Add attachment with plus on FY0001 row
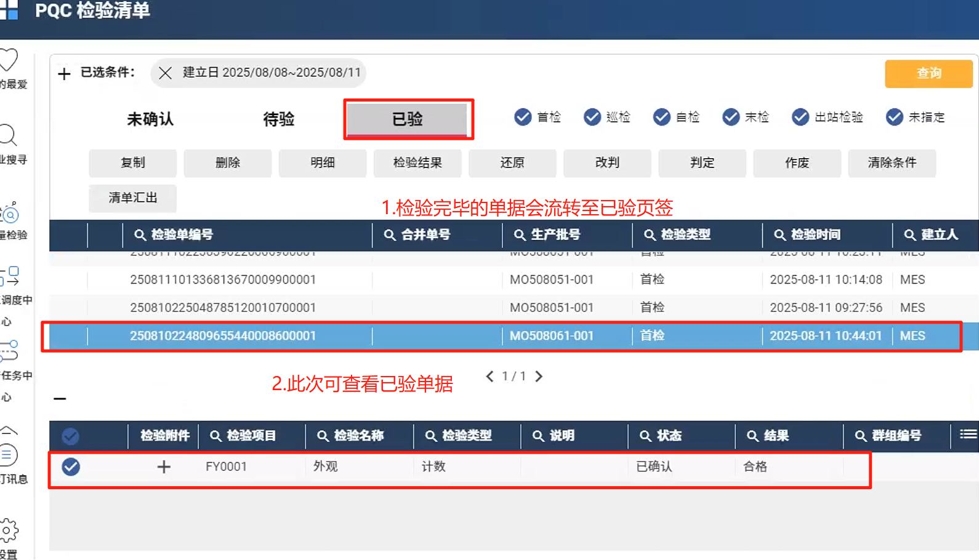 tap(164, 467)
